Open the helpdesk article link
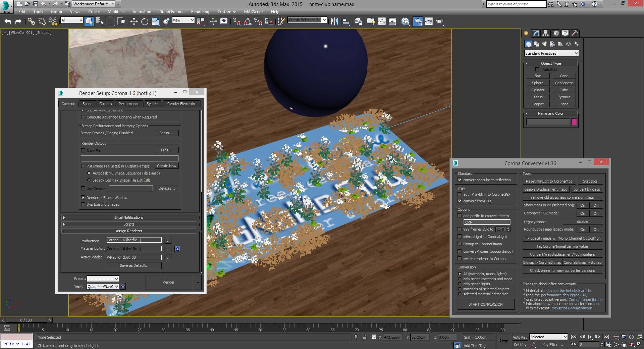The height and width of the screenshot is (349, 644). coord(572,291)
